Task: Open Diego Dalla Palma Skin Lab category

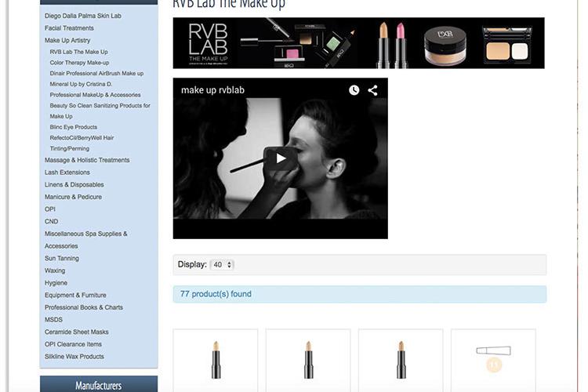Action: 83,16
